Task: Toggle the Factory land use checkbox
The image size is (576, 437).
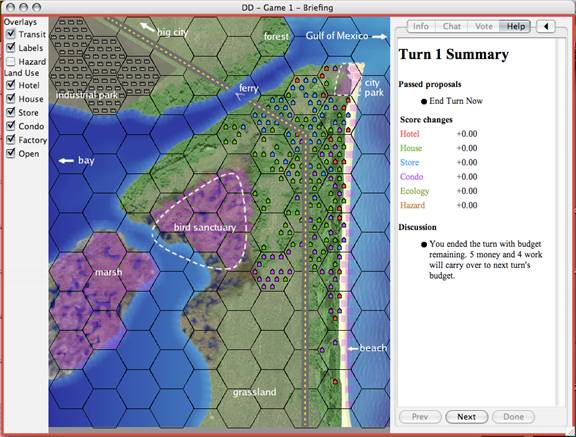Action: (11, 140)
